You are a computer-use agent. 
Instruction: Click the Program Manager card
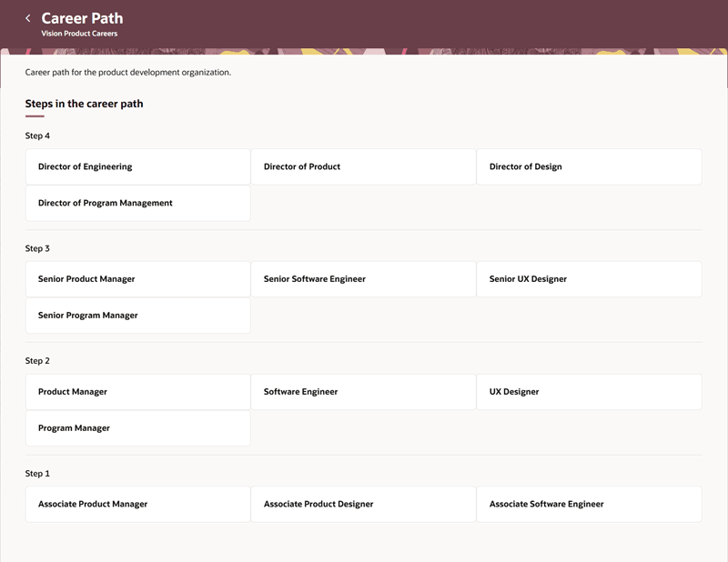pyautogui.click(x=136, y=427)
